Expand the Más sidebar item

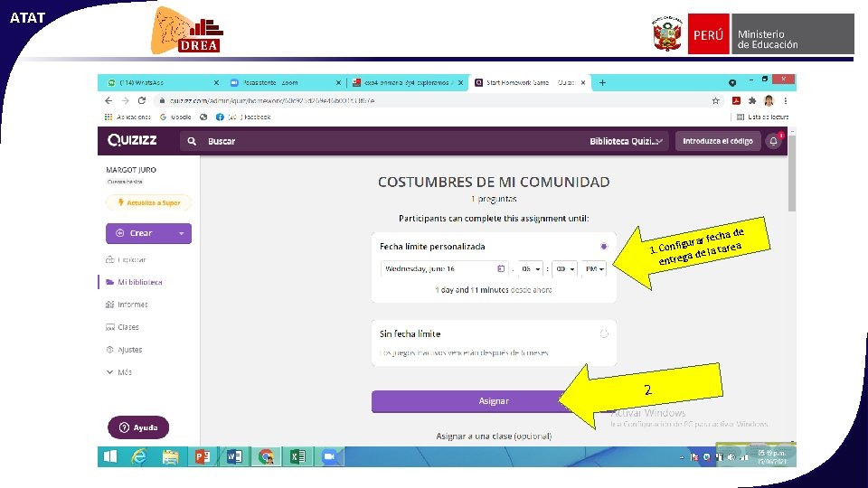click(119, 372)
